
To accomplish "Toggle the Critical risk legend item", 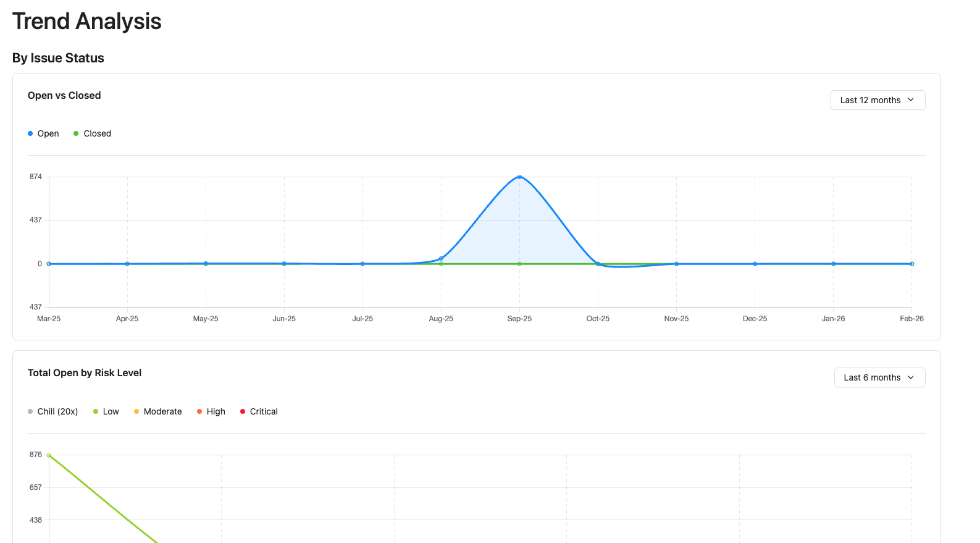I will 259,411.
